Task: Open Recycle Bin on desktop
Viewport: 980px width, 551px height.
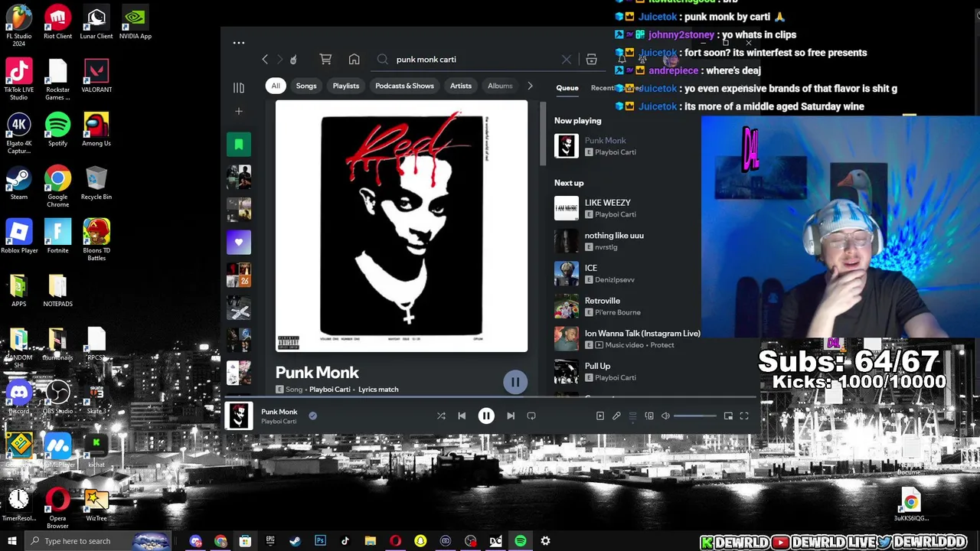Action: coord(96,182)
